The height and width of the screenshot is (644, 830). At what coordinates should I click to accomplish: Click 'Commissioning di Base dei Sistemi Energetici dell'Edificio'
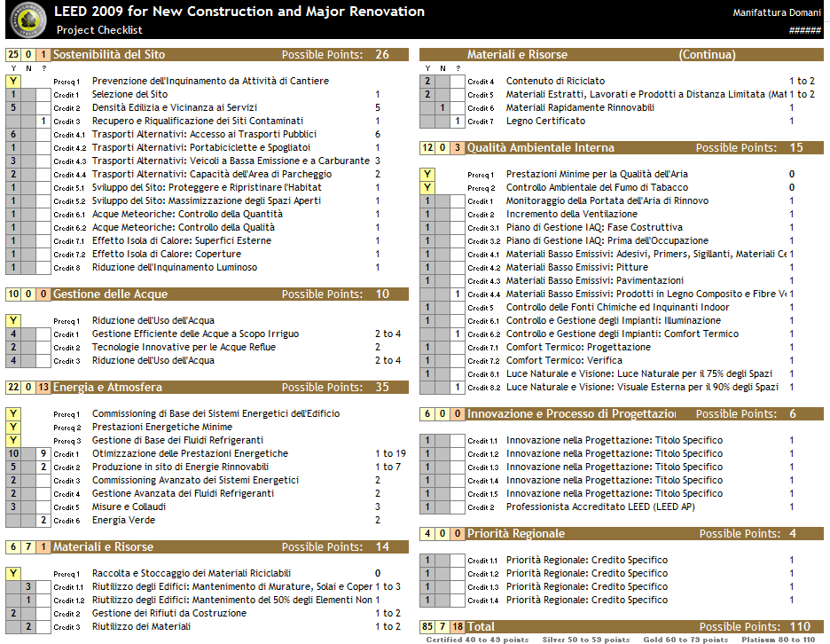(216, 413)
